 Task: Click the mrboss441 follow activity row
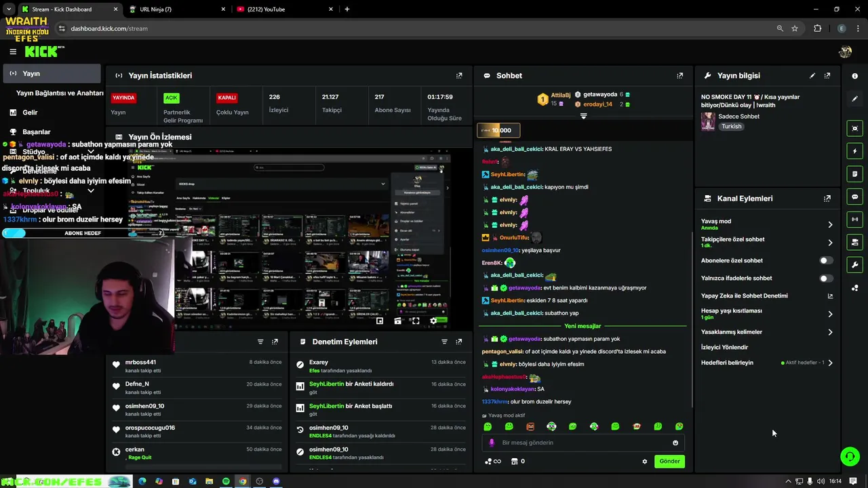coord(197,365)
